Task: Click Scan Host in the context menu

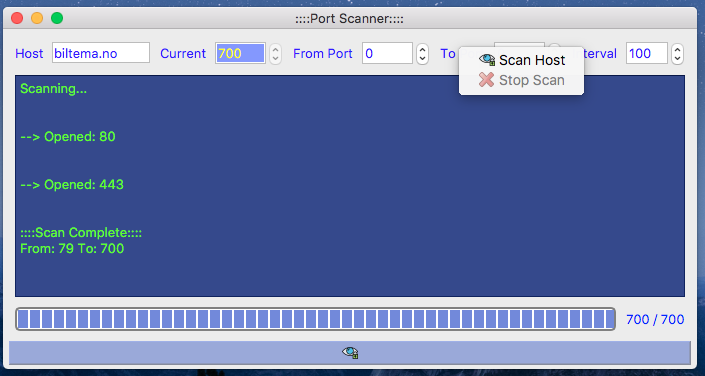Action: [521, 60]
